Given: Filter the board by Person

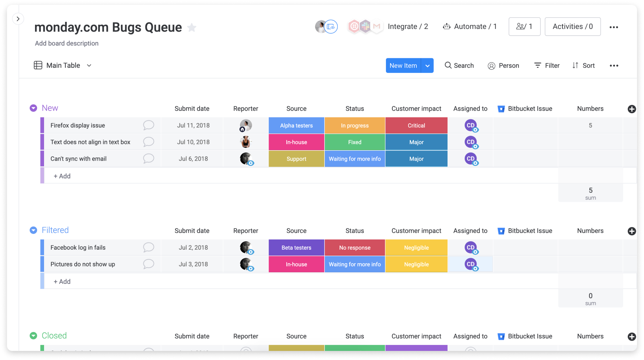Looking at the screenshot, I should [x=503, y=66].
